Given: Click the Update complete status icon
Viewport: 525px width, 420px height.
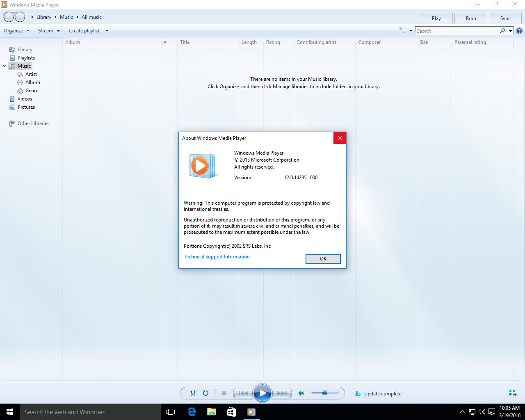Looking at the screenshot, I should [357, 393].
